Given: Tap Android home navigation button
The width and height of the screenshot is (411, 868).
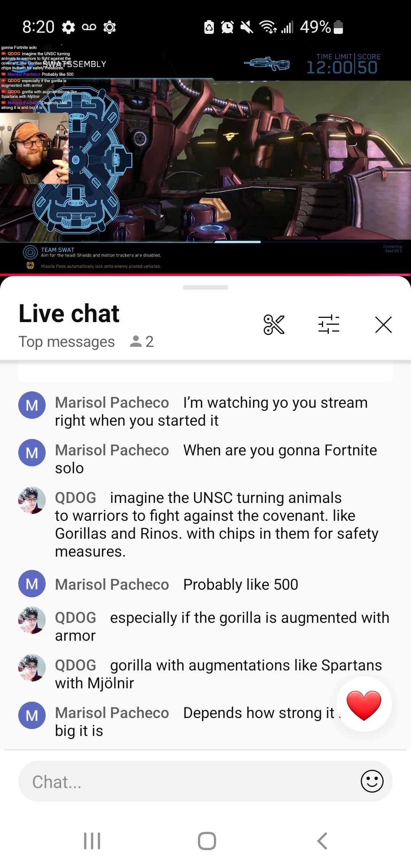Looking at the screenshot, I should point(207,841).
